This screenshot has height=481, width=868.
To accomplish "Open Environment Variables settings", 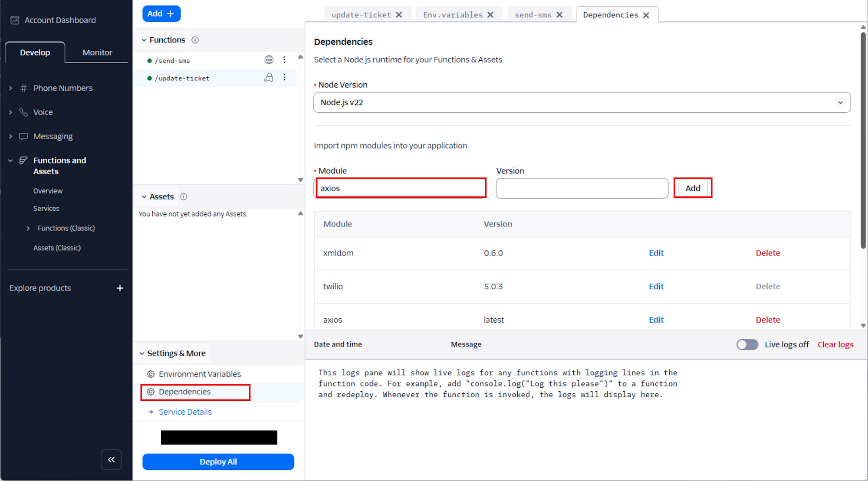I will (x=200, y=374).
